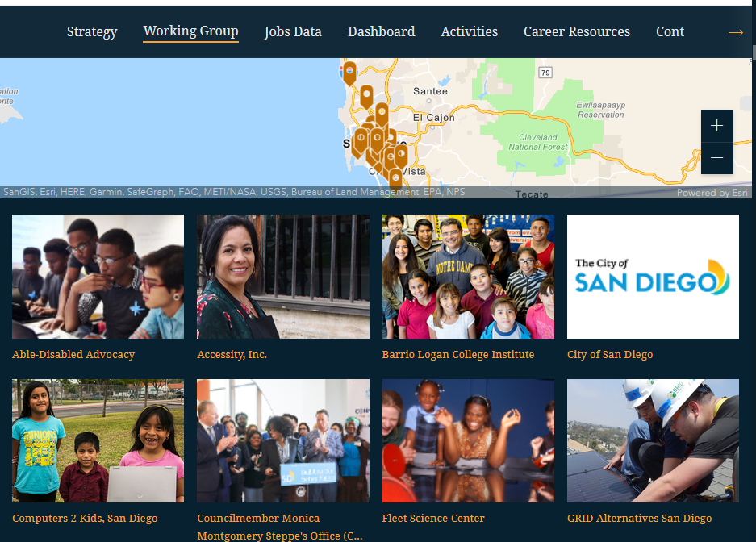Select the Career Resources tab

pos(577,31)
